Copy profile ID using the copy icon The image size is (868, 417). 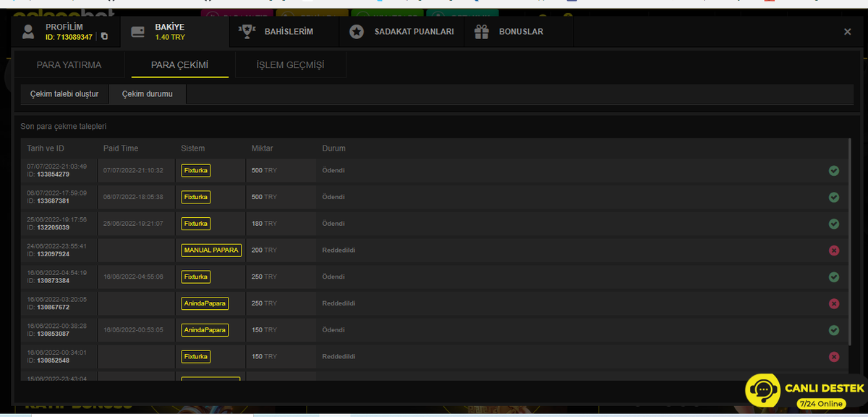[x=104, y=36]
